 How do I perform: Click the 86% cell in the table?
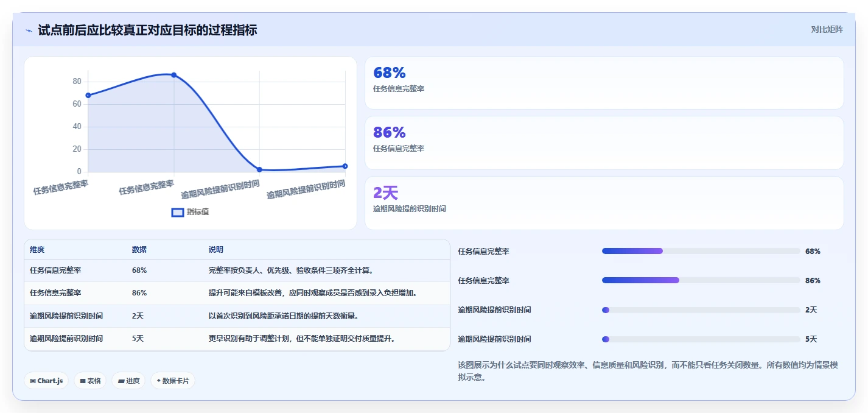139,292
